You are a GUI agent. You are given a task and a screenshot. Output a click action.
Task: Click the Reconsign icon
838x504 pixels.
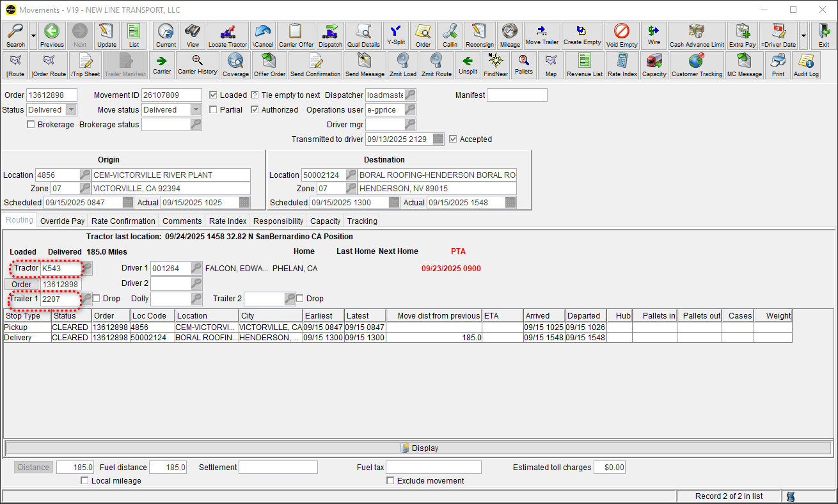coord(480,35)
